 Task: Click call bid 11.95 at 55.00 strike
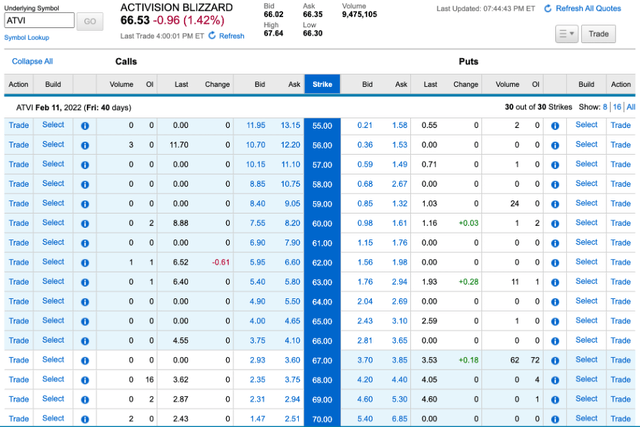(256, 125)
